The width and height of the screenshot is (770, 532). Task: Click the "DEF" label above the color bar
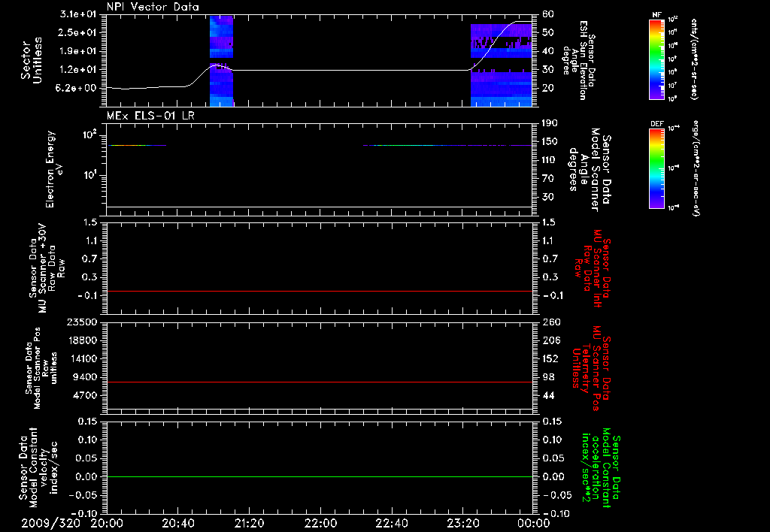click(657, 124)
